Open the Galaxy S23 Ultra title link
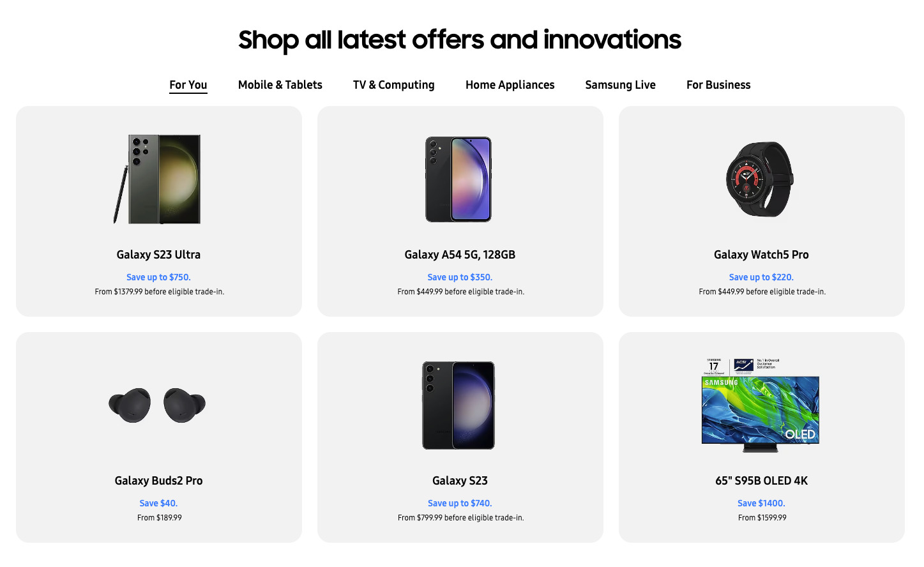The image size is (924, 567). pyautogui.click(x=158, y=255)
